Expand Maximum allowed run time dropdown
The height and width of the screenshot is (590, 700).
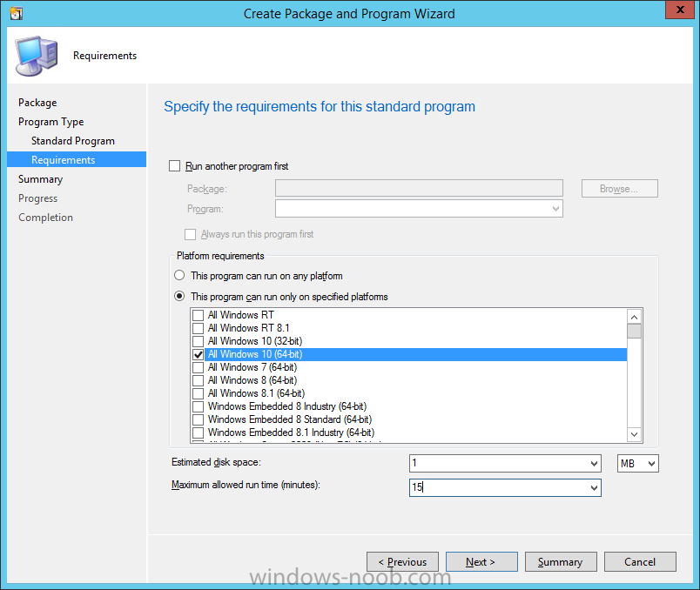click(594, 488)
